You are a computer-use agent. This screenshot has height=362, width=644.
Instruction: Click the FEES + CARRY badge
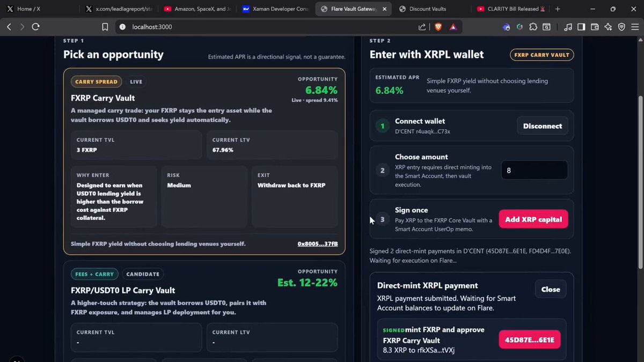tap(94, 274)
